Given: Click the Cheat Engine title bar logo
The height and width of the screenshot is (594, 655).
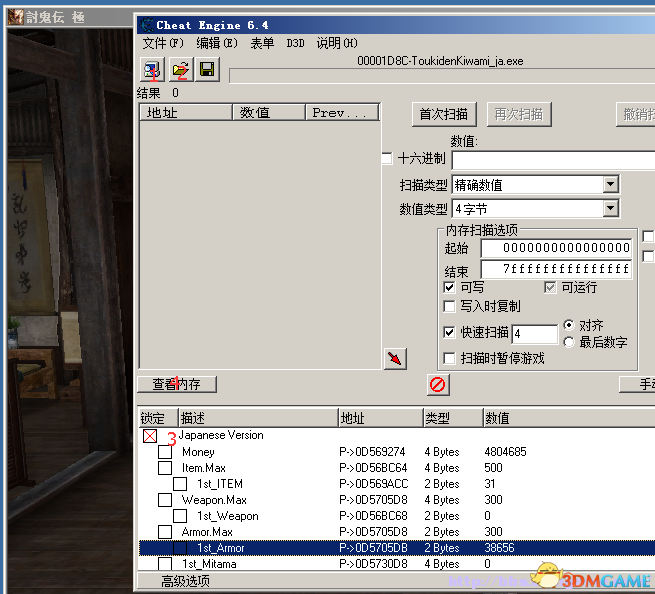Looking at the screenshot, I should 146,25.
